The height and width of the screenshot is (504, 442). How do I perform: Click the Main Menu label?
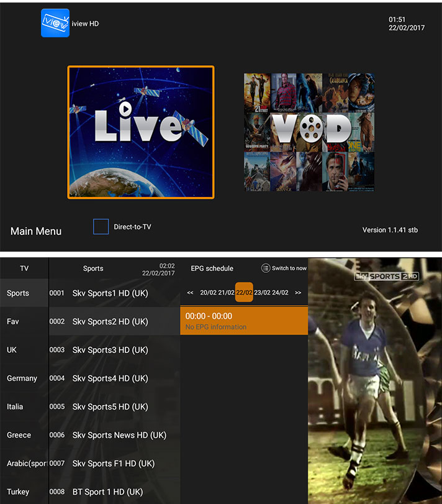(x=36, y=231)
